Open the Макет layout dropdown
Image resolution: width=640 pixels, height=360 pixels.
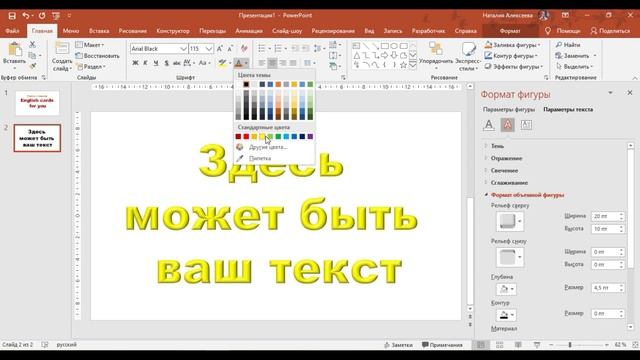pos(90,45)
